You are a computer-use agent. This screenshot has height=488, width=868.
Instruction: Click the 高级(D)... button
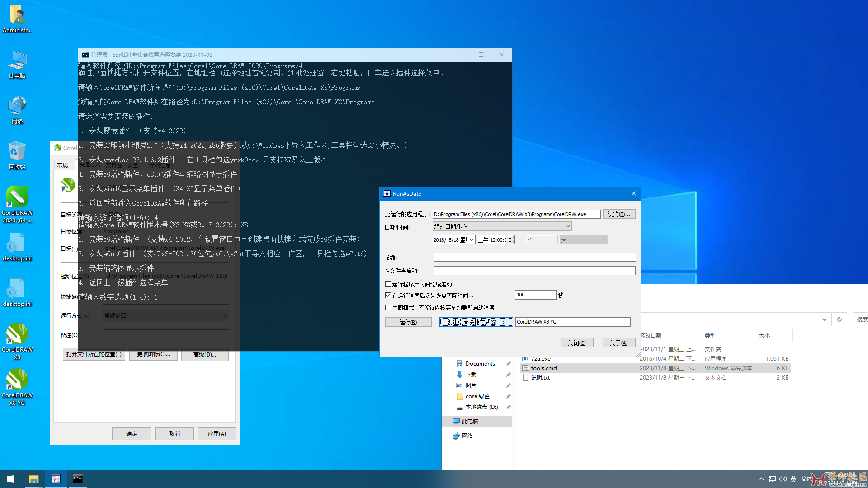click(205, 355)
